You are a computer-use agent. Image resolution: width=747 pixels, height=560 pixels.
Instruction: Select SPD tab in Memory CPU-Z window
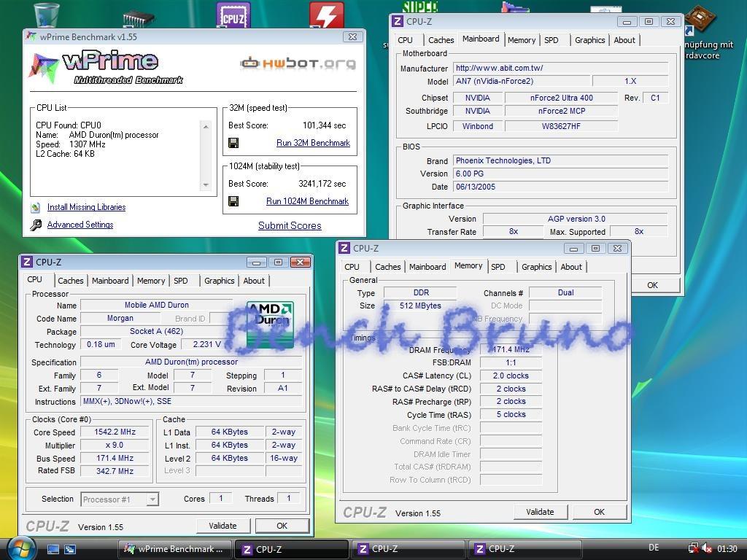click(x=498, y=267)
